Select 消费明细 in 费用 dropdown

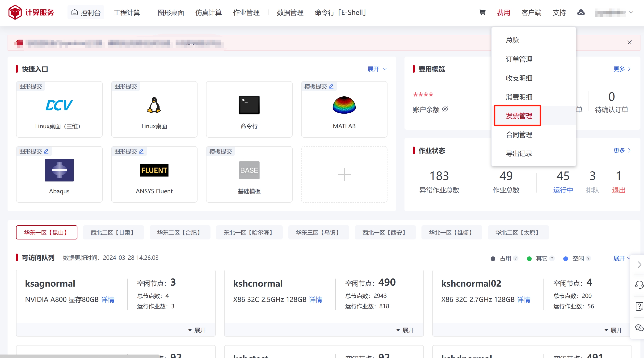[534, 97]
